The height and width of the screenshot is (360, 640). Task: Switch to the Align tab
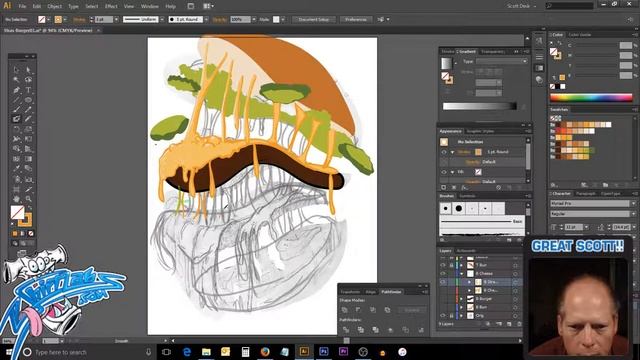371,292
